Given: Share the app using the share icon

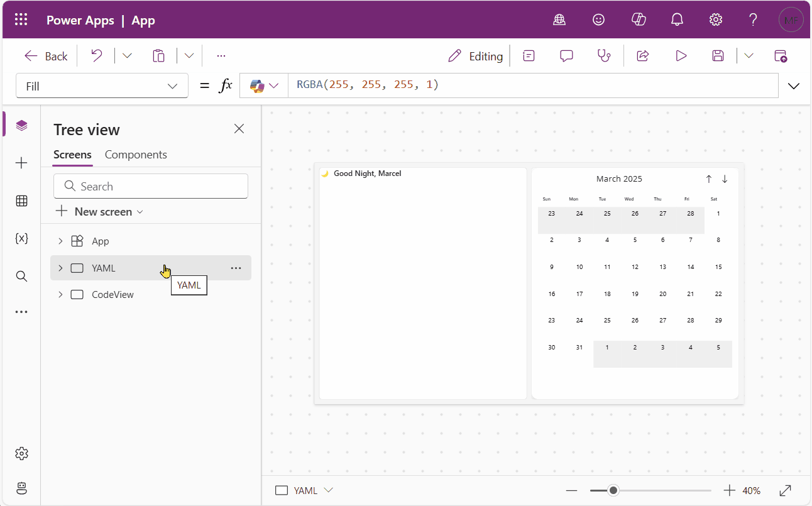Looking at the screenshot, I should [x=642, y=55].
